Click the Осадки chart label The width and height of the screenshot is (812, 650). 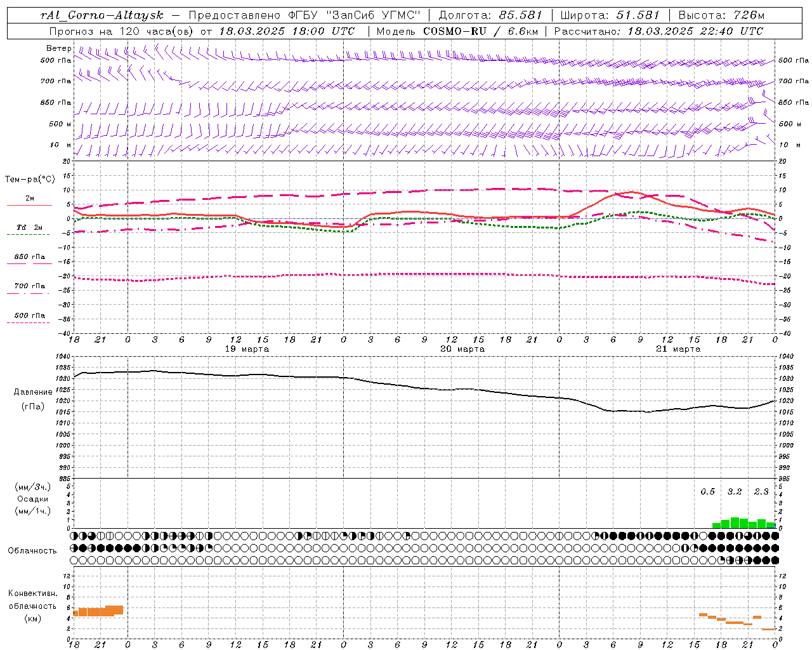coord(33,499)
